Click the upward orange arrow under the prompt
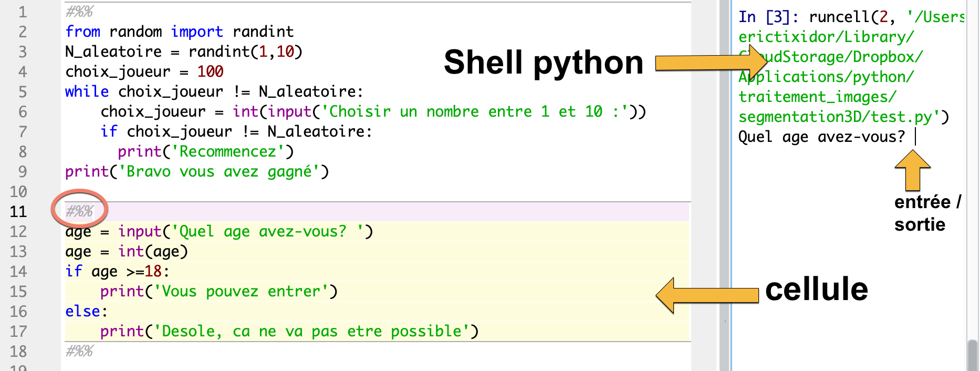This screenshot has width=980, height=371. click(x=913, y=170)
